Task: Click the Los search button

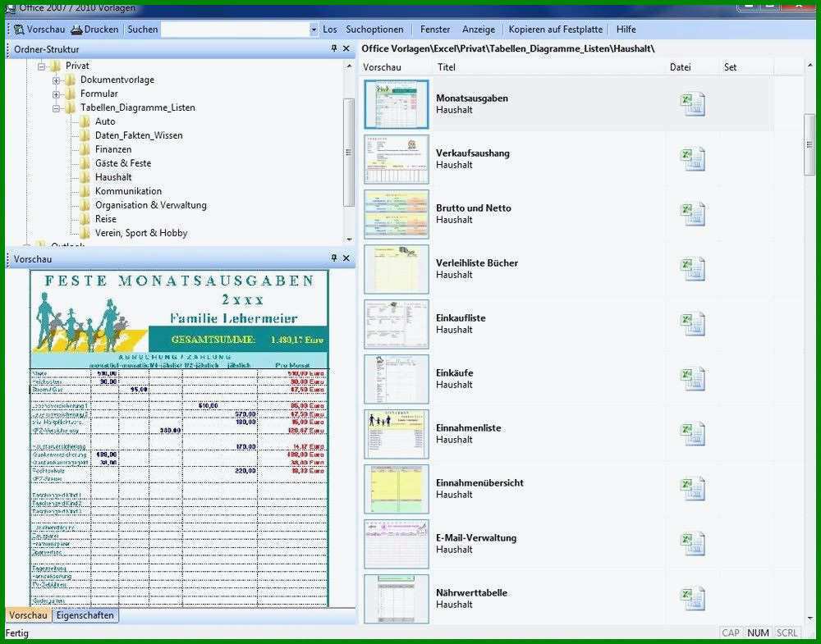Action: [x=330, y=30]
